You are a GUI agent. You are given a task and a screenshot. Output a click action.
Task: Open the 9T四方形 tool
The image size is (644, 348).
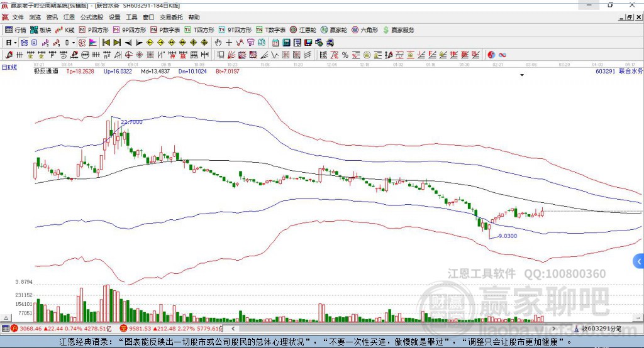coord(235,30)
